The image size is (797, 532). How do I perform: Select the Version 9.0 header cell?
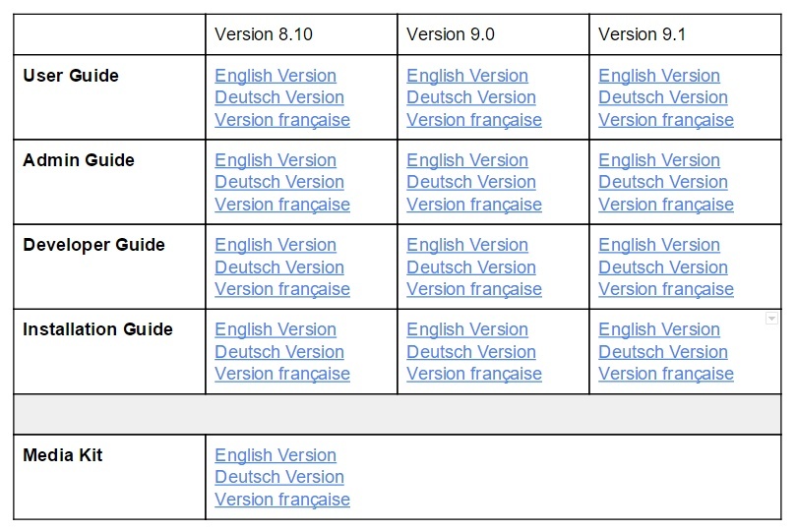493,34
